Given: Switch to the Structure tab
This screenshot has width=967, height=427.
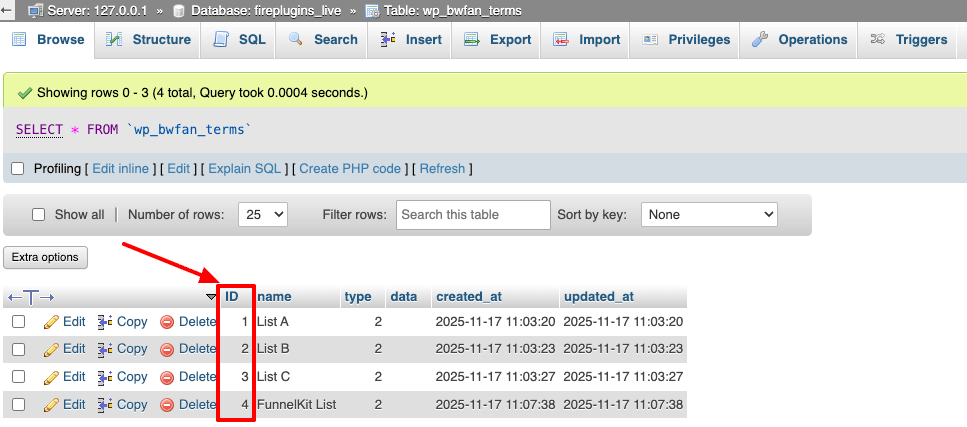Looking at the screenshot, I should [x=148, y=40].
